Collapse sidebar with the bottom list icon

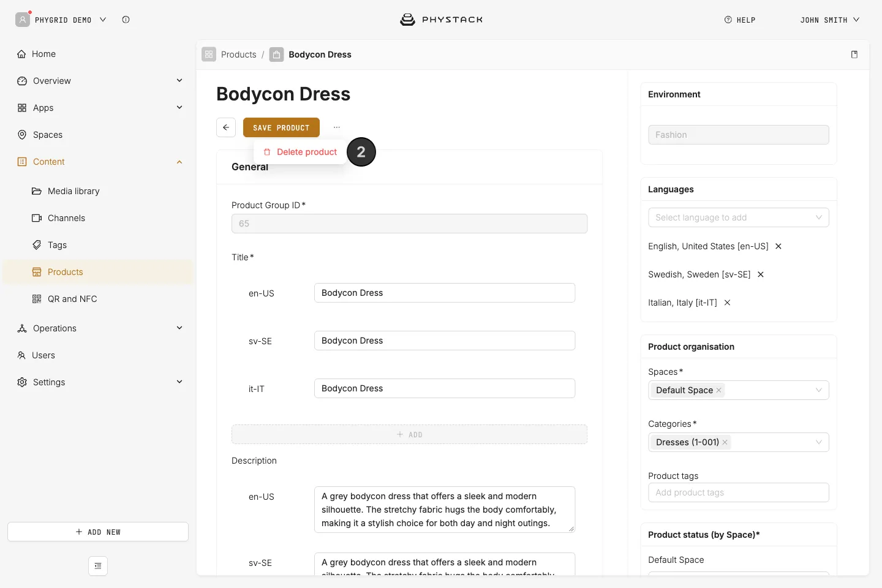98,566
